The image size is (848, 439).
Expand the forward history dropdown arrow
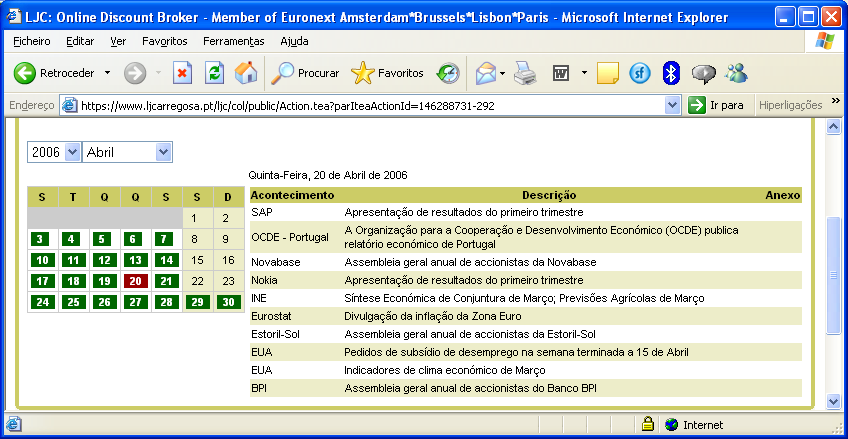tap(158, 73)
